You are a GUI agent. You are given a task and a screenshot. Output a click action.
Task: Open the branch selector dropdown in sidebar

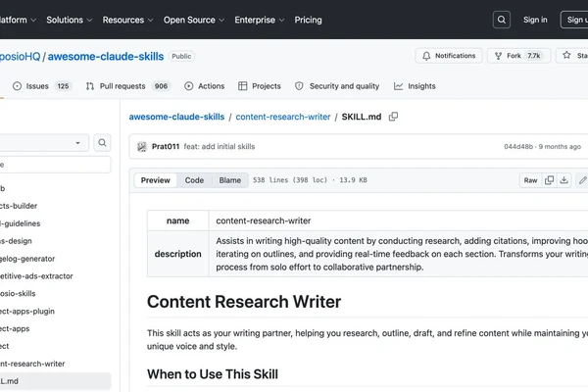click(x=43, y=143)
